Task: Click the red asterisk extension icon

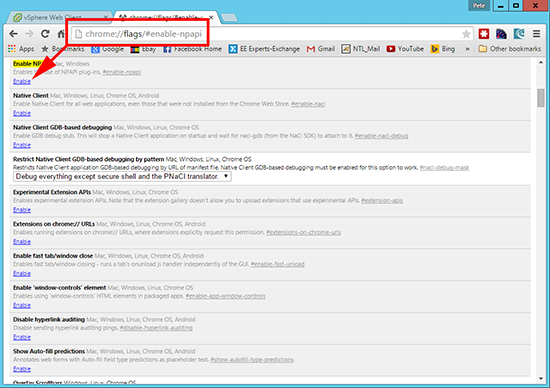Action: pyautogui.click(x=484, y=34)
